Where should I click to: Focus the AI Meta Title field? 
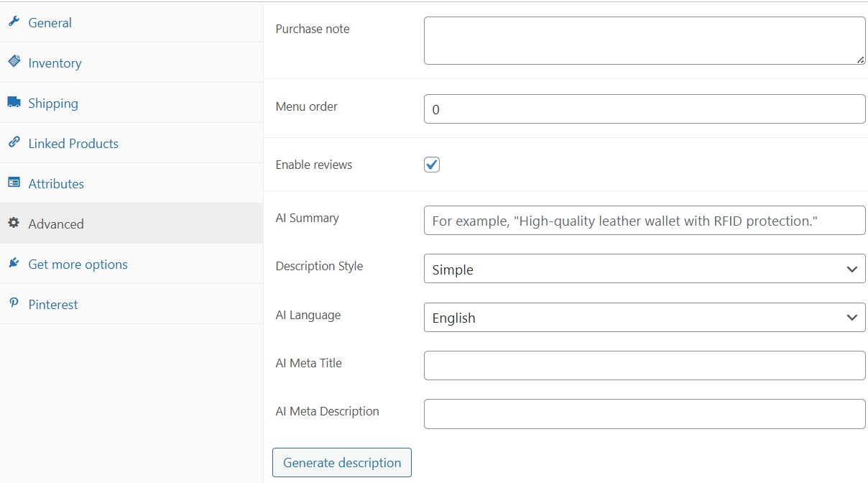point(645,365)
